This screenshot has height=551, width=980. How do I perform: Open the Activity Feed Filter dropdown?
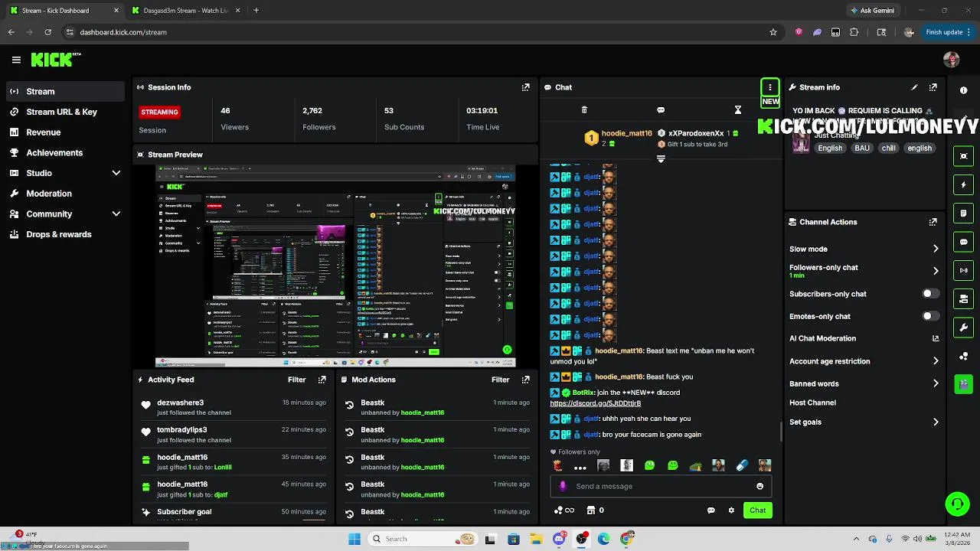pos(296,380)
